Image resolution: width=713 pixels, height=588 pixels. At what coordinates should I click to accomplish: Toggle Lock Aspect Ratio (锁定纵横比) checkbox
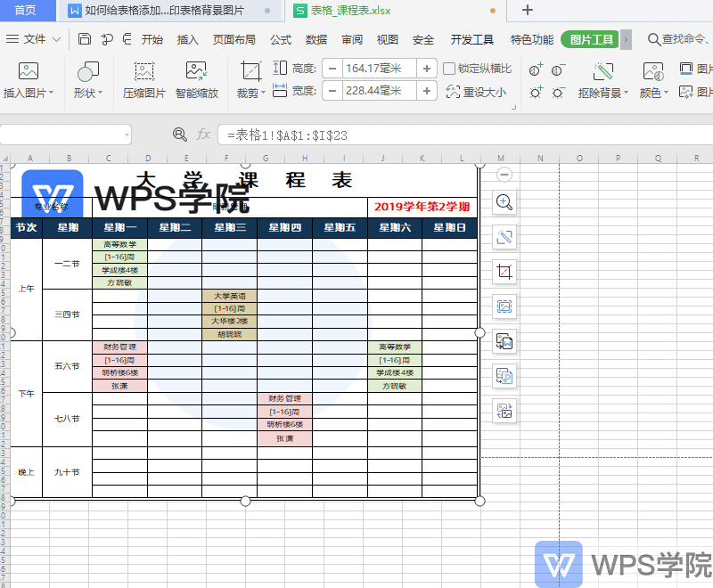coord(449,69)
